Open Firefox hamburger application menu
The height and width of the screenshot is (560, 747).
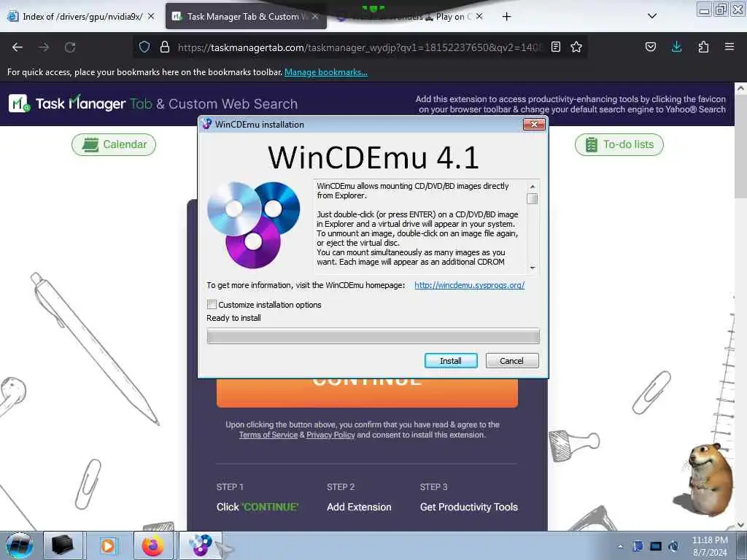point(729,47)
